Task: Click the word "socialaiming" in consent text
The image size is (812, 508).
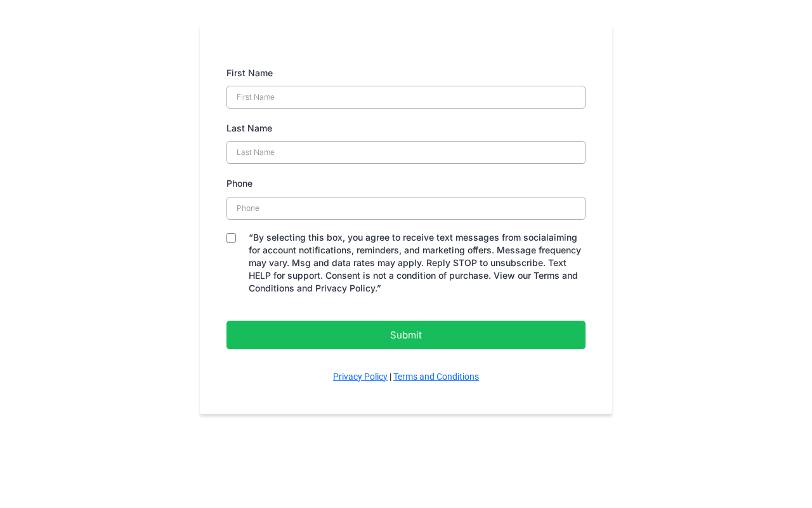Action: coord(550,237)
